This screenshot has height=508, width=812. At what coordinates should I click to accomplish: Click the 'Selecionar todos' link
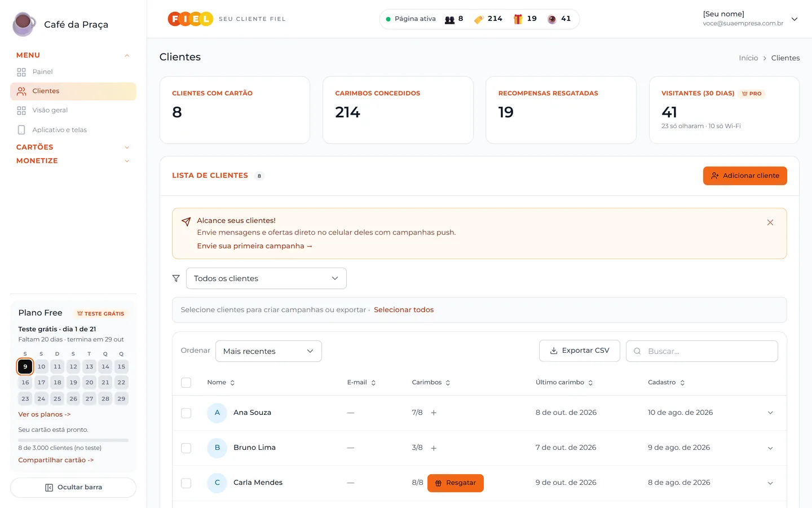point(404,310)
